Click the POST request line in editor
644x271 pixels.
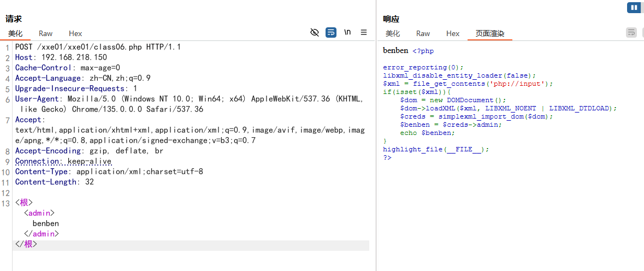click(98, 47)
